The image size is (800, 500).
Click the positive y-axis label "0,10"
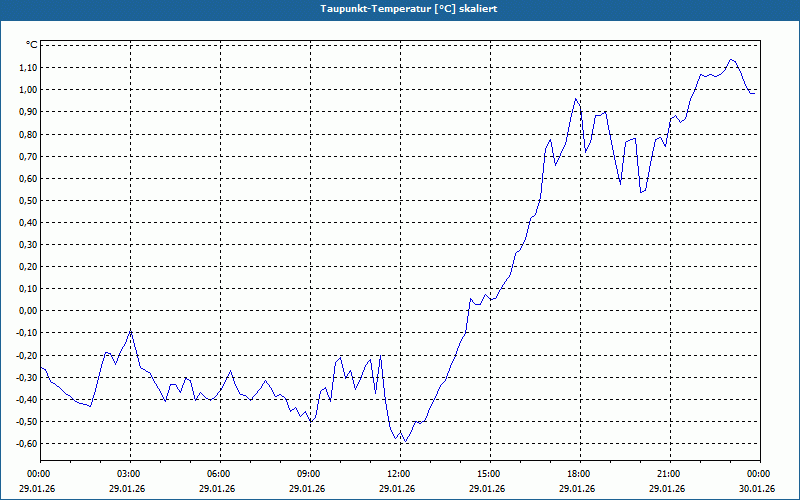[x=29, y=289]
